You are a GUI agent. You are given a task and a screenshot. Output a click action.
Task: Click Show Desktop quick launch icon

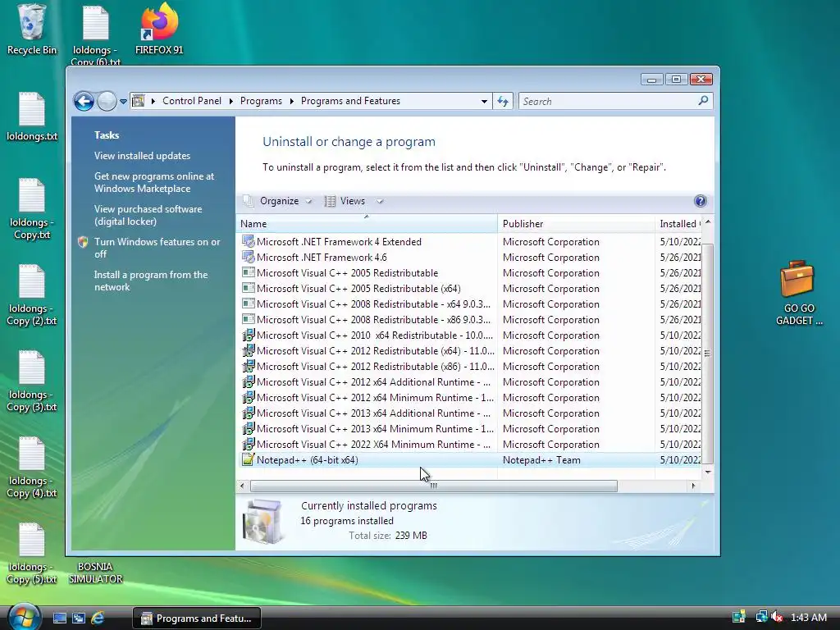[x=59, y=619]
